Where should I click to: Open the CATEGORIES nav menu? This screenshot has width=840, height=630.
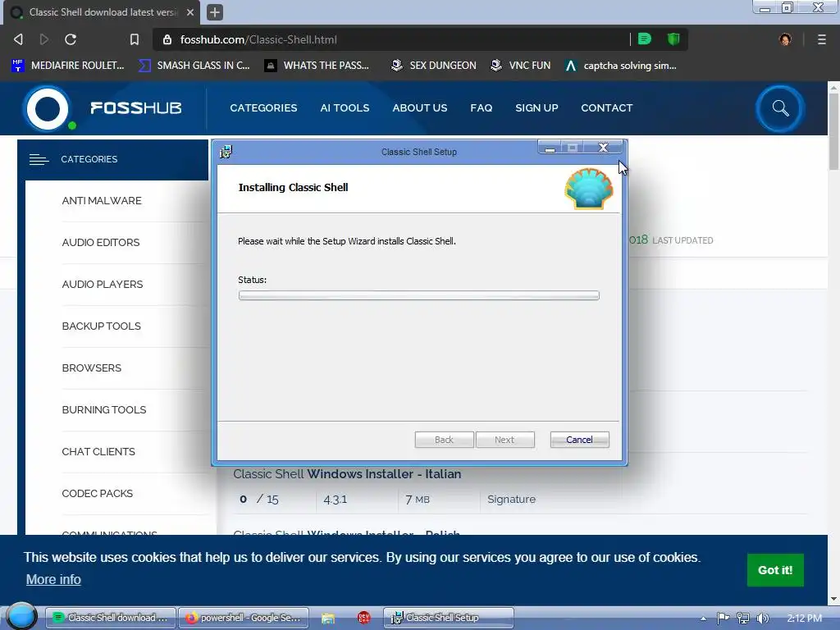tap(263, 107)
